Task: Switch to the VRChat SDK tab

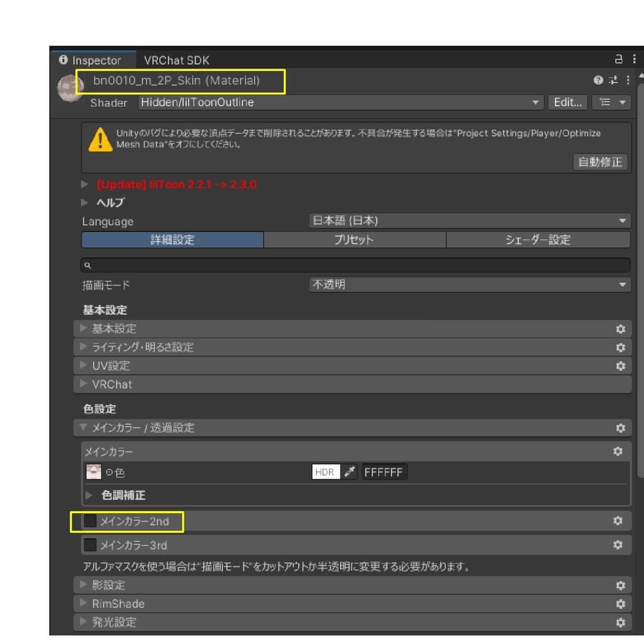Action: click(176, 61)
